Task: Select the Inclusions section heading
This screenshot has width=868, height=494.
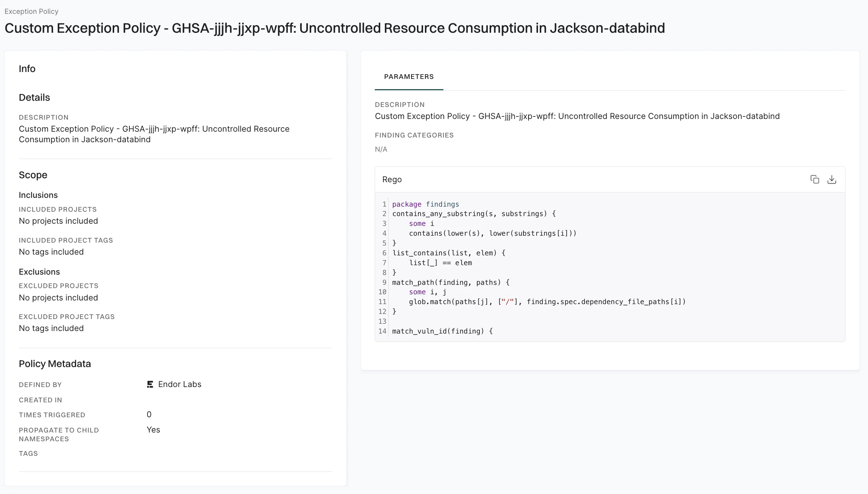Action: [x=38, y=195]
